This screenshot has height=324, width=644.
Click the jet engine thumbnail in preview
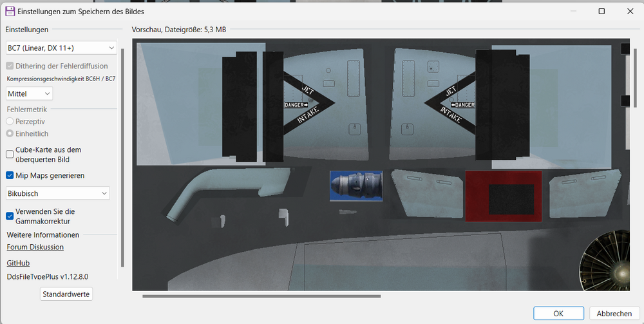point(356,186)
